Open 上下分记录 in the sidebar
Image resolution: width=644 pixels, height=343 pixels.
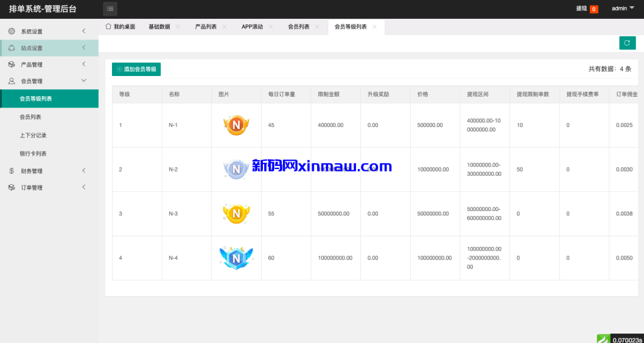point(33,135)
